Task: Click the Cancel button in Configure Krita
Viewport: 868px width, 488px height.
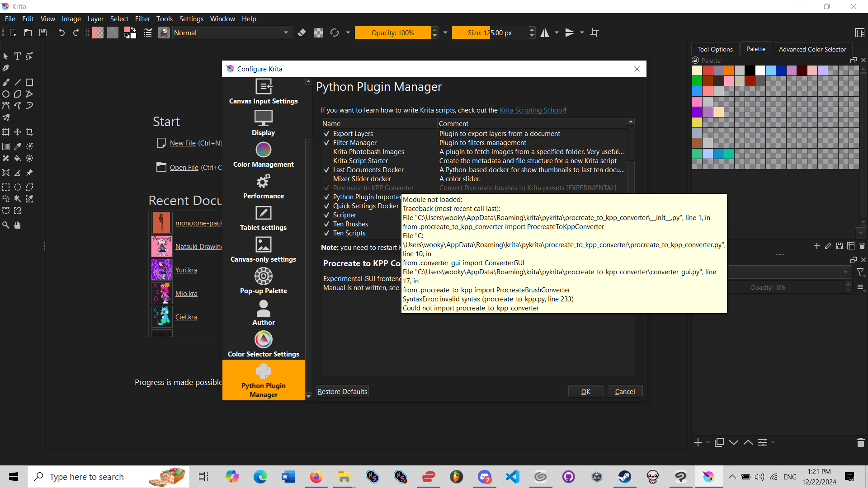Action: [x=625, y=392]
